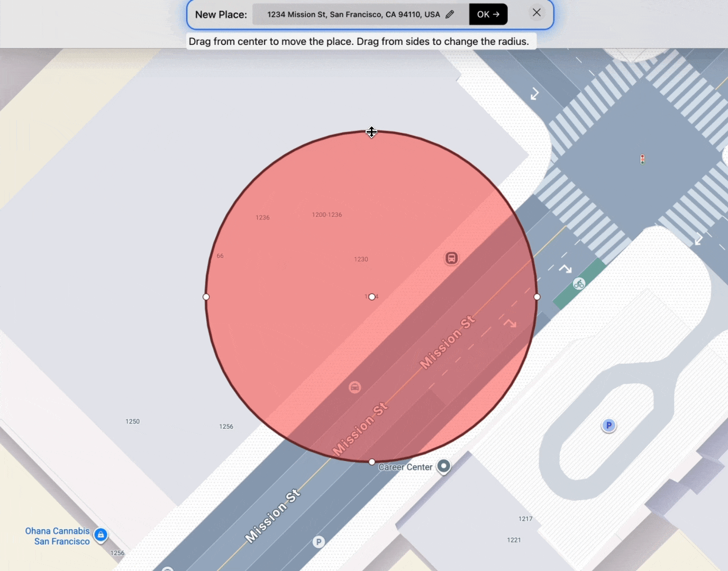Close the New Place dialog
The width and height of the screenshot is (728, 571).
click(536, 13)
